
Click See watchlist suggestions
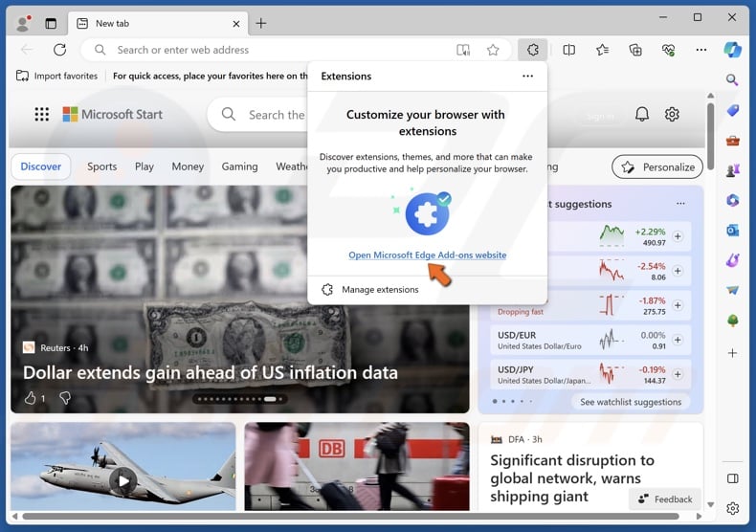631,402
